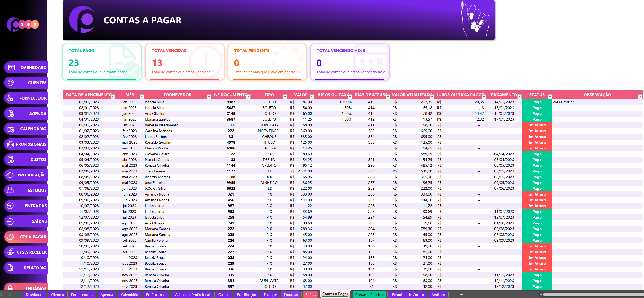The height and width of the screenshot is (298, 644).
Task: Open Clientes via its sidebar icon
Action: (x=11, y=83)
